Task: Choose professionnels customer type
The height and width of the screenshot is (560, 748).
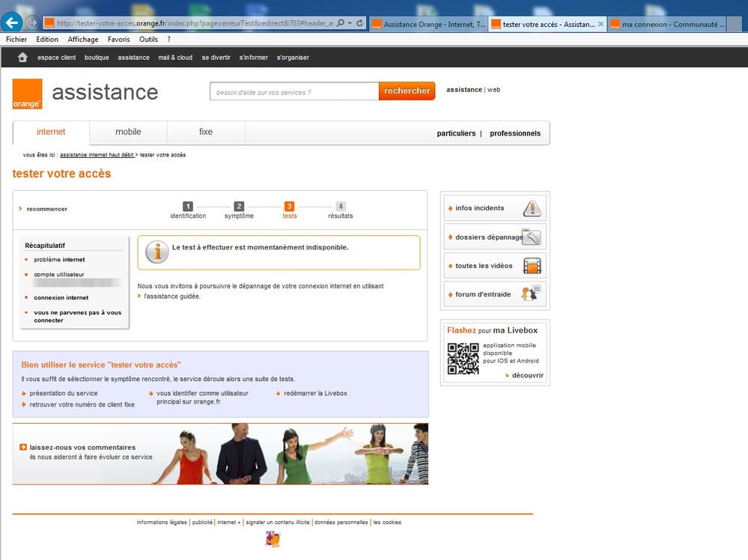Action: 515,133
